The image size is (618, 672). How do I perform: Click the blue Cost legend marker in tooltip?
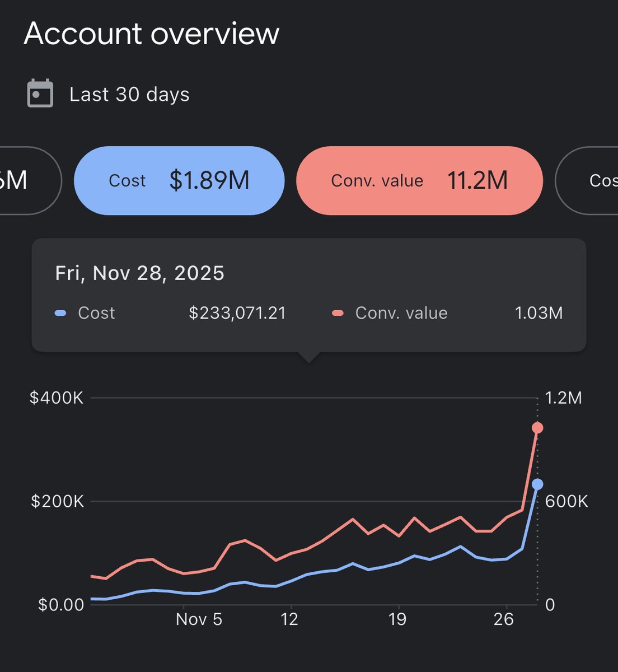click(60, 313)
